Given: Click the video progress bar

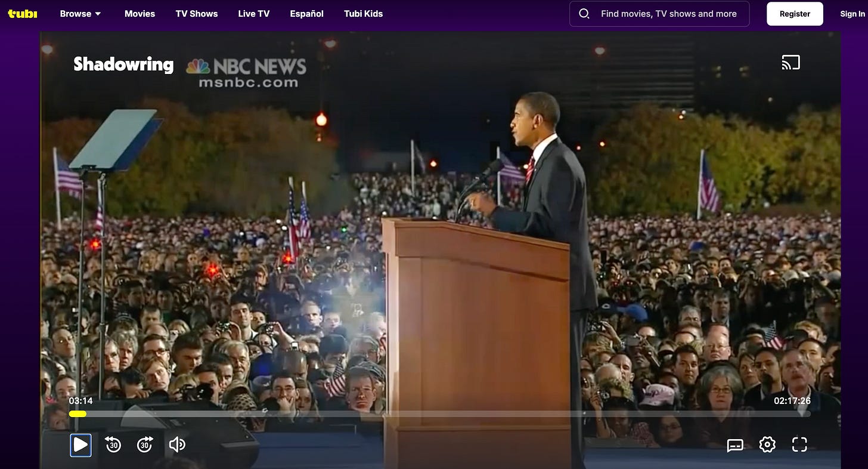Looking at the screenshot, I should click(x=440, y=414).
